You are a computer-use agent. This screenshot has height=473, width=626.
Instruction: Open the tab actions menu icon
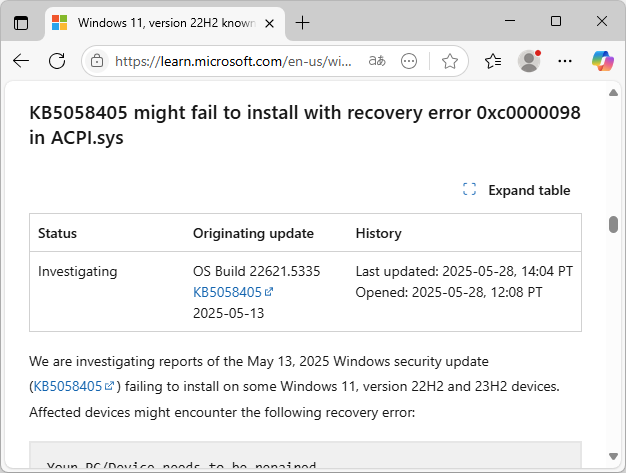22,22
